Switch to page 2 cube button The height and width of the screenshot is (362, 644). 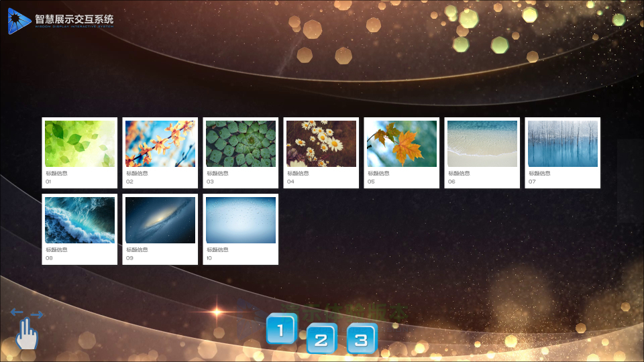tap(321, 339)
